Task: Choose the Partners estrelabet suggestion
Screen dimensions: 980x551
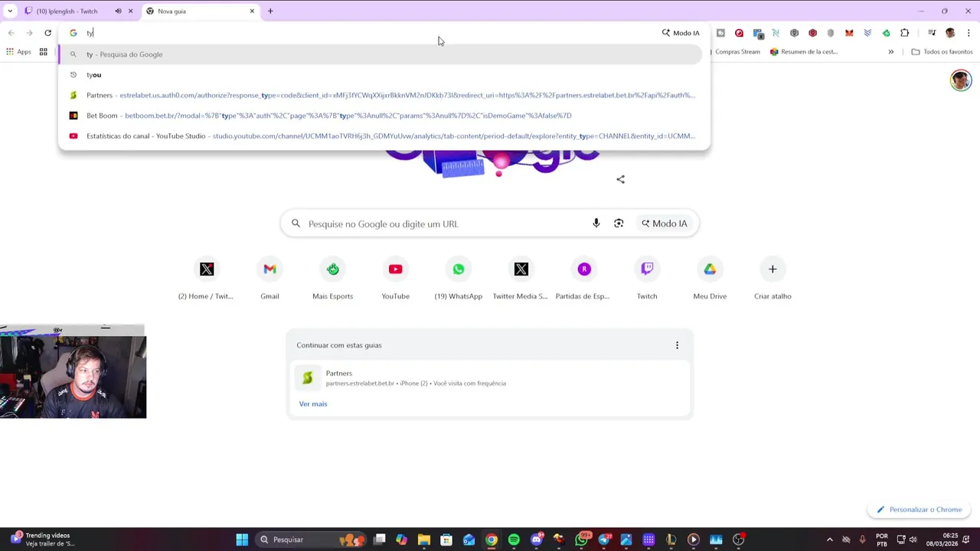Action: click(x=381, y=95)
